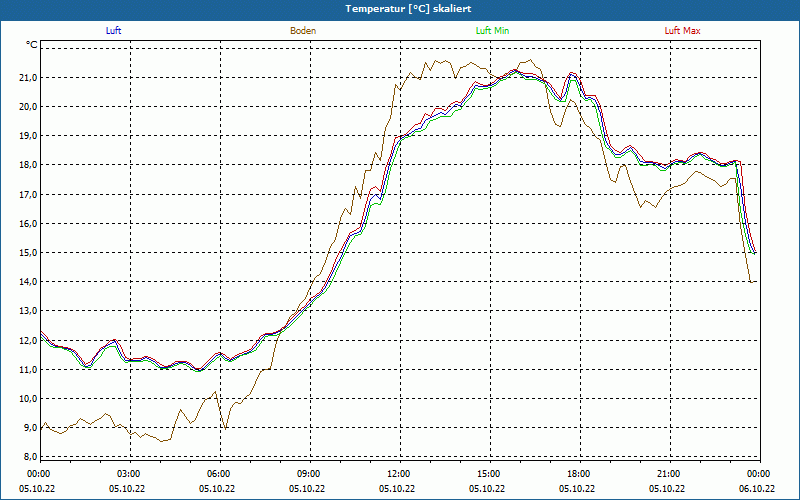Click the y-axis value 8,0
Screen dimensions: 800x500
29,457
